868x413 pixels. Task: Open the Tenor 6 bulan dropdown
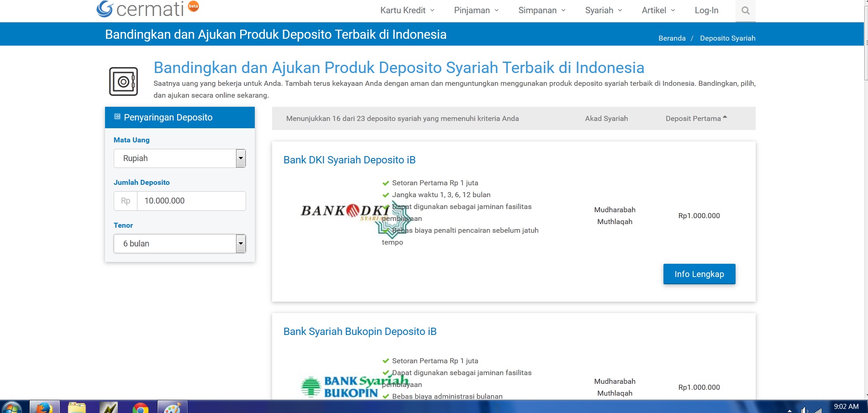pos(179,244)
